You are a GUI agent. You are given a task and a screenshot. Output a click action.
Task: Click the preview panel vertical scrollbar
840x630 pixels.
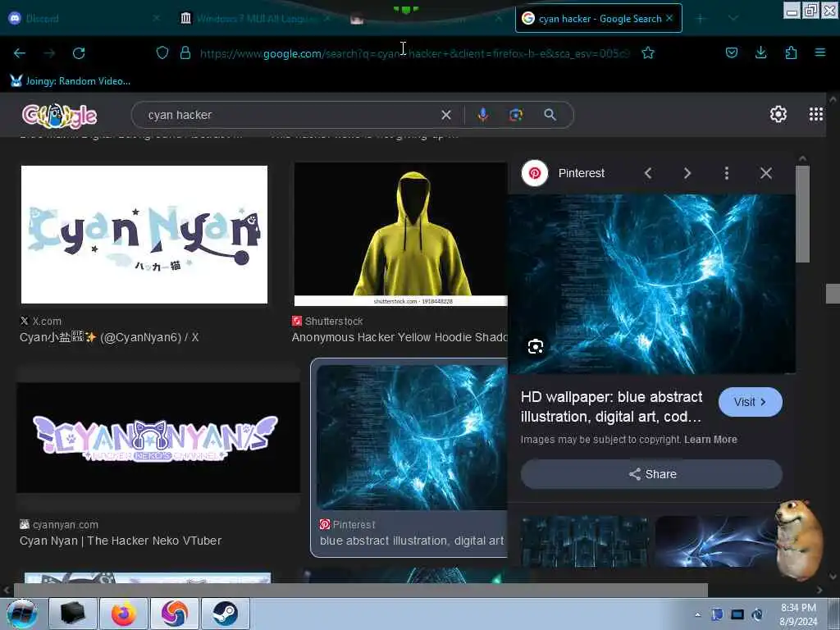pos(802,214)
